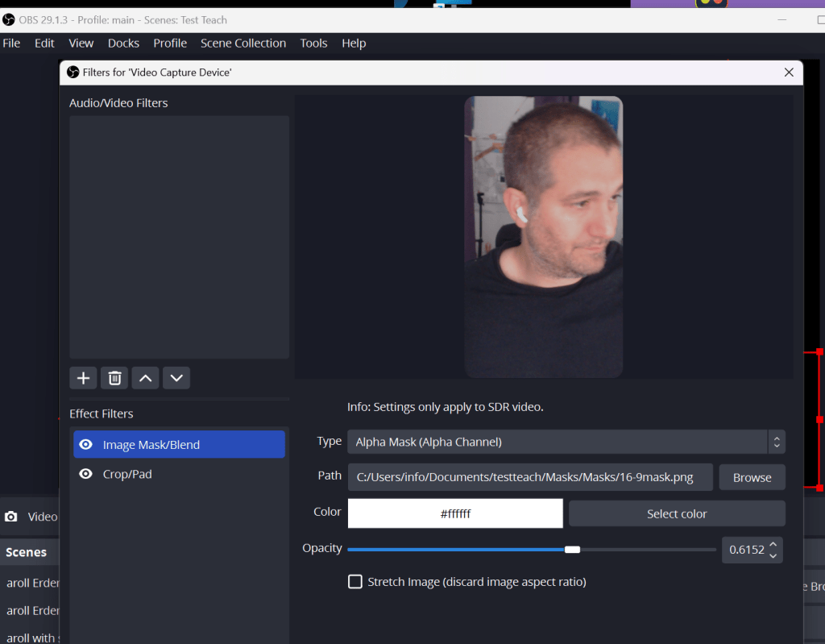Viewport: 825px width, 644px height.
Task: Move selected filter up with arrow
Action: [x=145, y=378]
